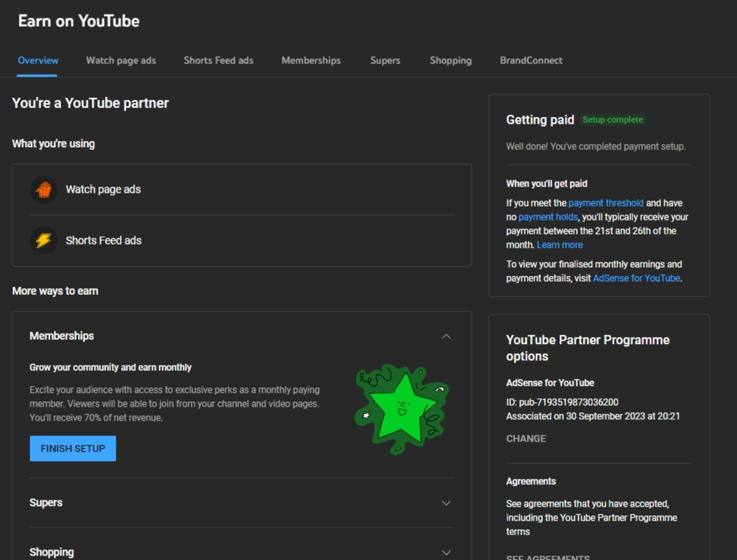The height and width of the screenshot is (560, 737).
Task: Expand the Supers section chevron
Action: (446, 503)
